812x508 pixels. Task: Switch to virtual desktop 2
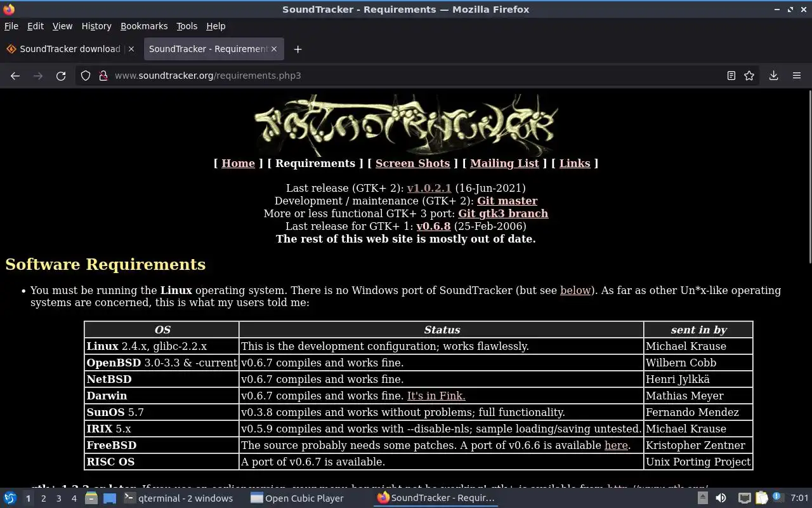[43, 498]
